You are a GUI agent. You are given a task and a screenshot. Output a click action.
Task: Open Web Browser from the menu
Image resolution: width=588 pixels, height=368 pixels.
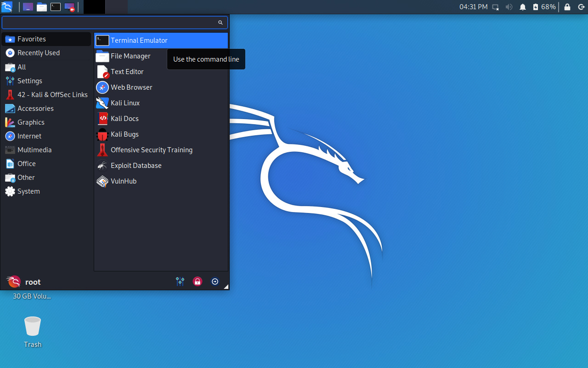click(131, 87)
